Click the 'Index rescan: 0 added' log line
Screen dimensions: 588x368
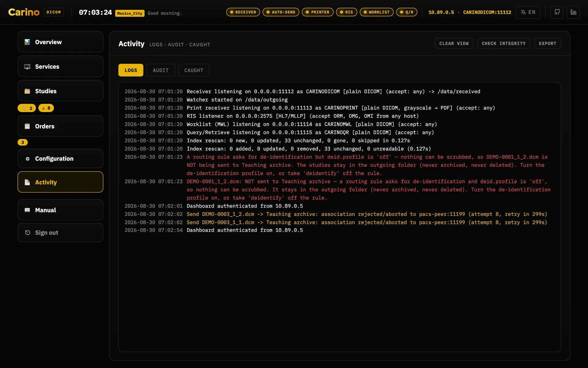pos(309,149)
